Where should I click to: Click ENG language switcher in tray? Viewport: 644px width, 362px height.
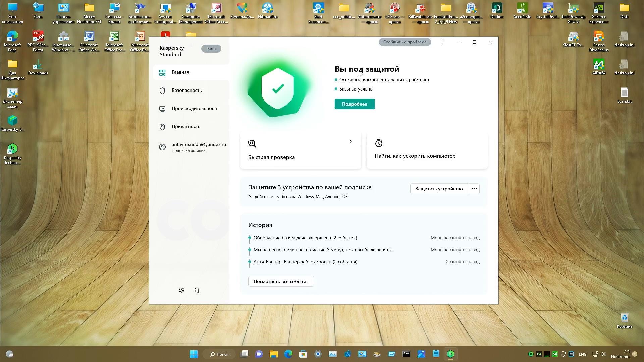(x=583, y=354)
